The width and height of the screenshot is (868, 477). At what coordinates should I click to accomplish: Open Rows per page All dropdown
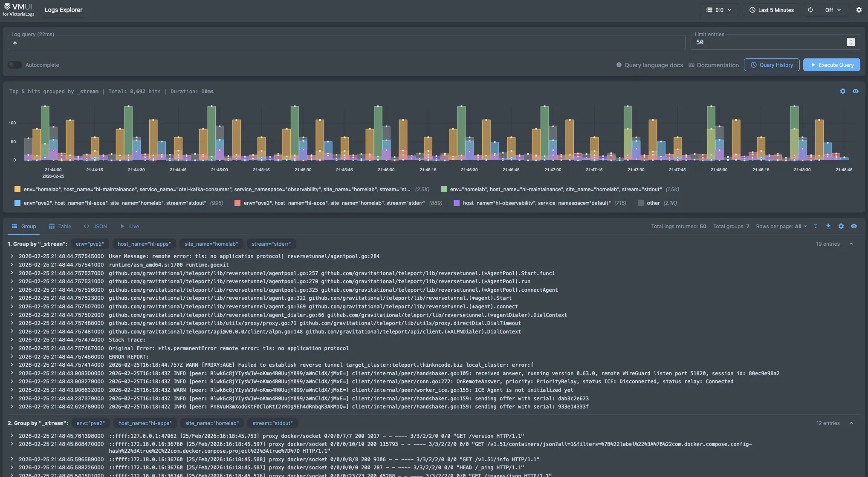[x=801, y=226]
